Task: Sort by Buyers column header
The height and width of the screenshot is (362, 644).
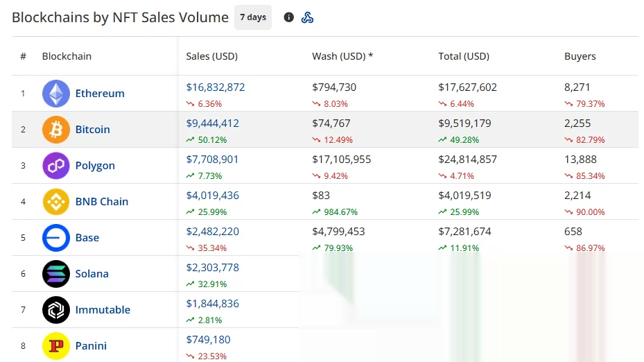Action: click(580, 56)
